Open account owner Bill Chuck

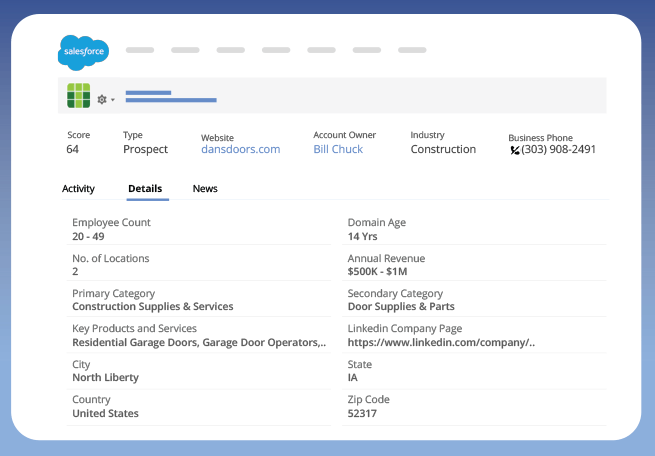point(338,149)
